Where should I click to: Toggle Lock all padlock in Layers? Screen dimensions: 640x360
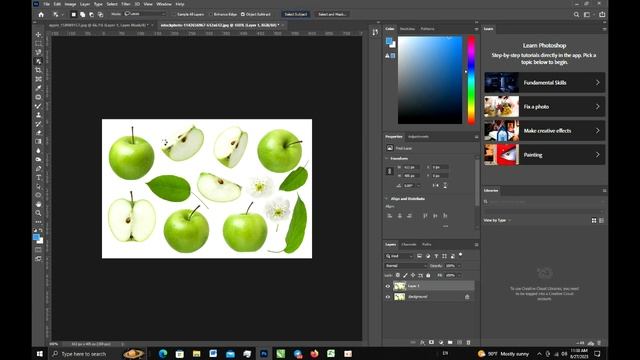coord(428,276)
